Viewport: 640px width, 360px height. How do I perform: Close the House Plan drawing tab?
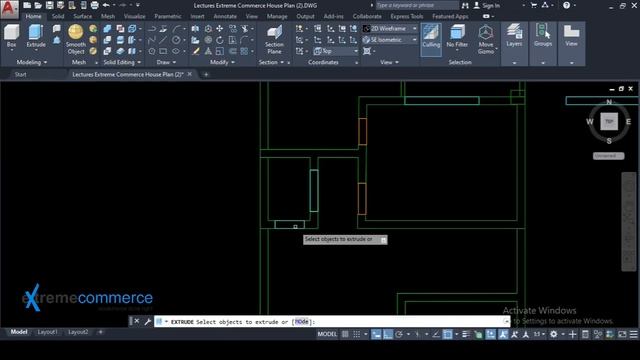tap(189, 74)
